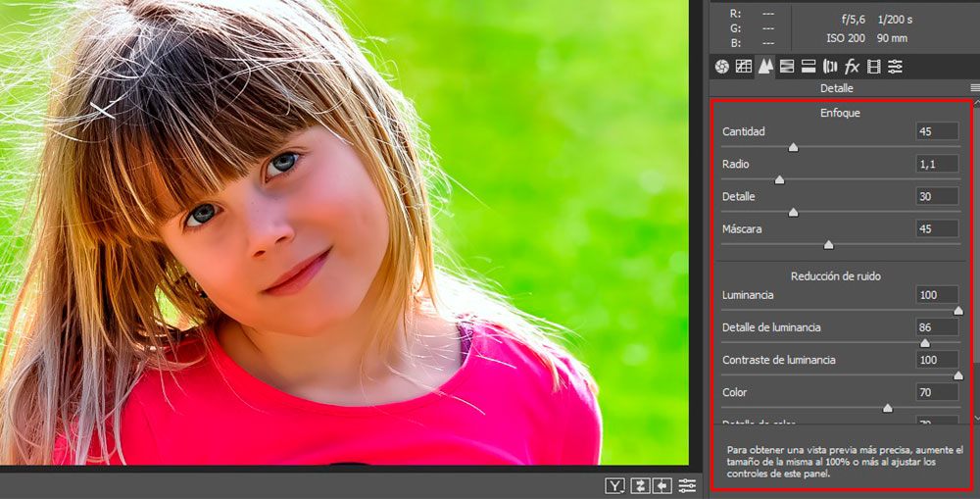The width and height of the screenshot is (980, 499).
Task: Click the Cantidad slider handle
Action: 793,147
